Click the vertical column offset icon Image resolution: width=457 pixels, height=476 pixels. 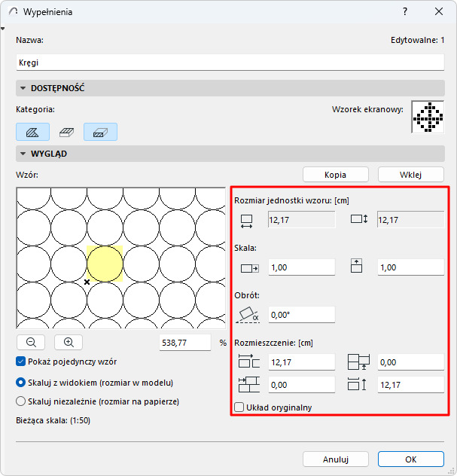(358, 362)
